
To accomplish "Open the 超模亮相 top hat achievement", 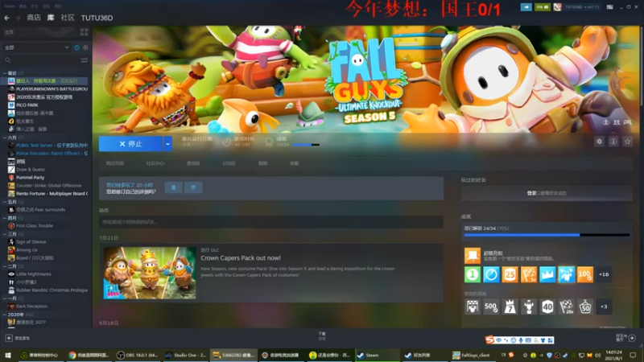I will pyautogui.click(x=473, y=255).
